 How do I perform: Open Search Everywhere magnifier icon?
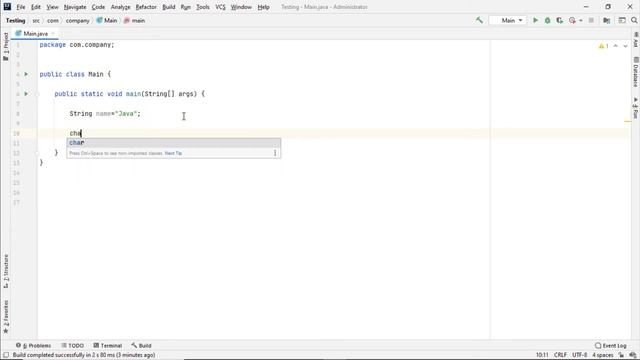point(634,20)
